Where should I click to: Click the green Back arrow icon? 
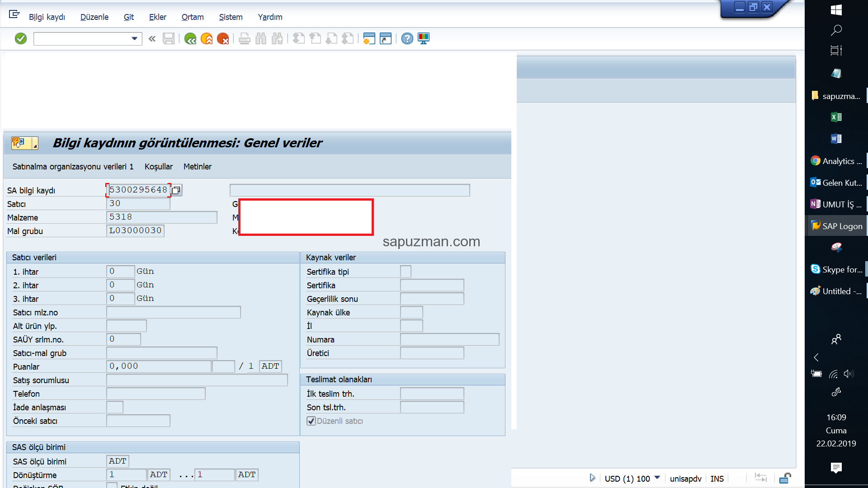tap(190, 38)
